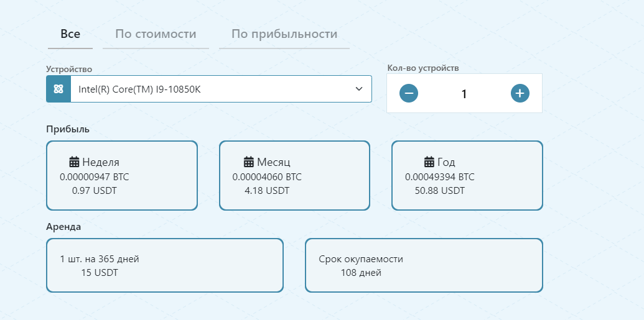644x320 pixels.
Task: Select the Месяц profit card
Action: (294, 176)
